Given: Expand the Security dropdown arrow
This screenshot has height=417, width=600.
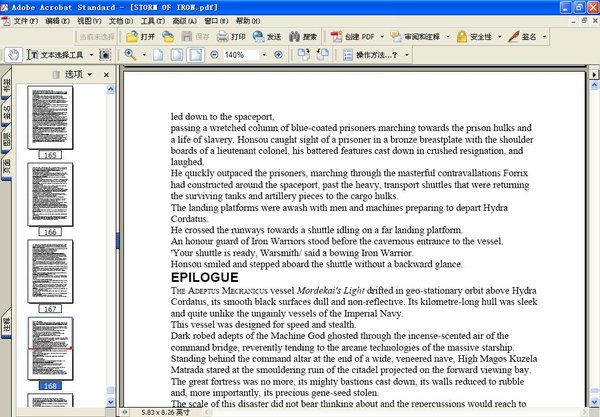Looking at the screenshot, I should click(x=499, y=37).
